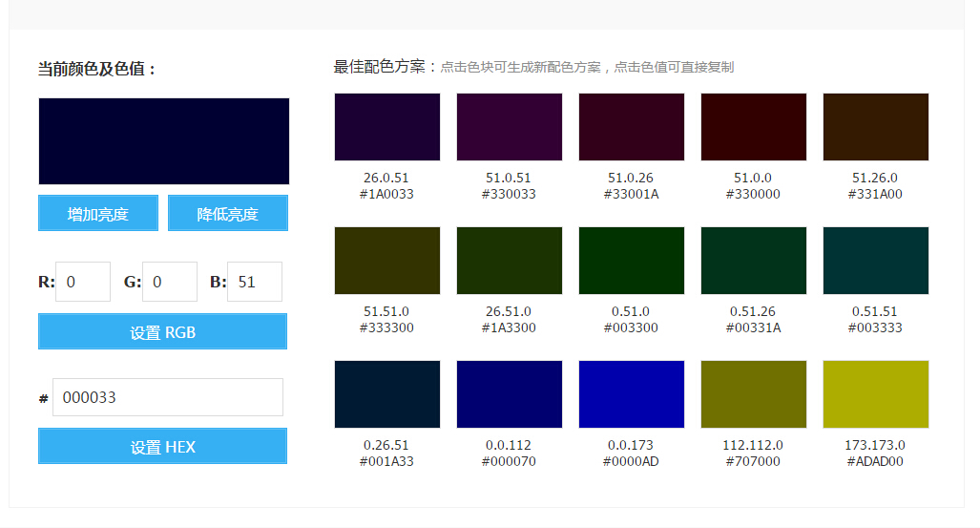Copy the #000070 color value text
This screenshot has width=980, height=528.
pyautogui.click(x=509, y=461)
